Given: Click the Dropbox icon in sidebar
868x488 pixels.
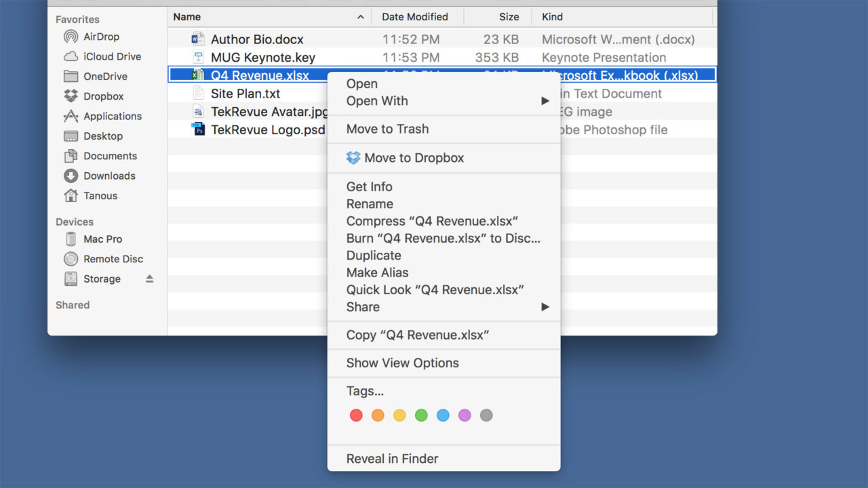Looking at the screenshot, I should pyautogui.click(x=71, y=96).
